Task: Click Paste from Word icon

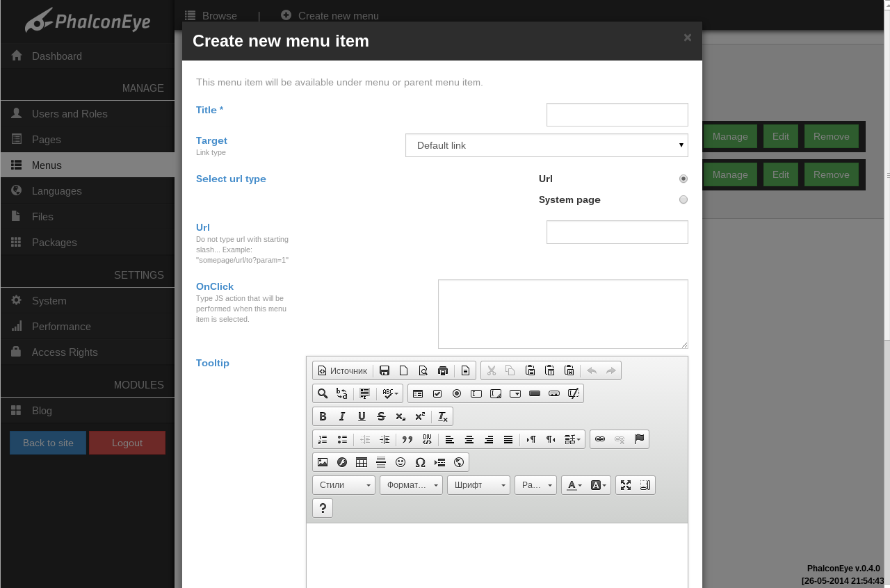Action: (569, 370)
